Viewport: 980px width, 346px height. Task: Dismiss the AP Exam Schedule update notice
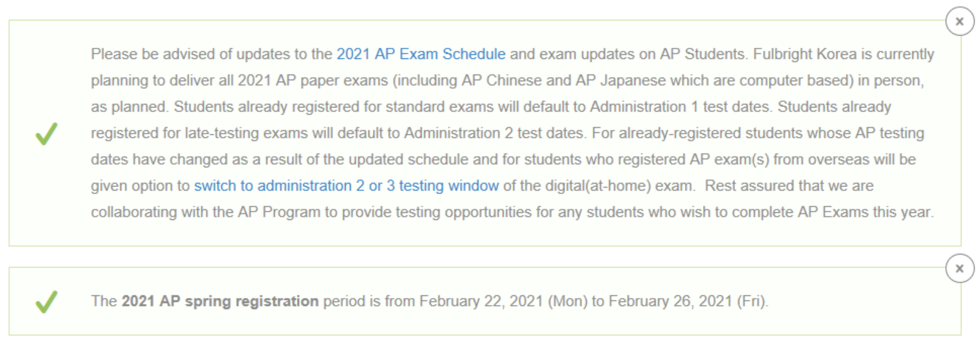pyautogui.click(x=960, y=22)
